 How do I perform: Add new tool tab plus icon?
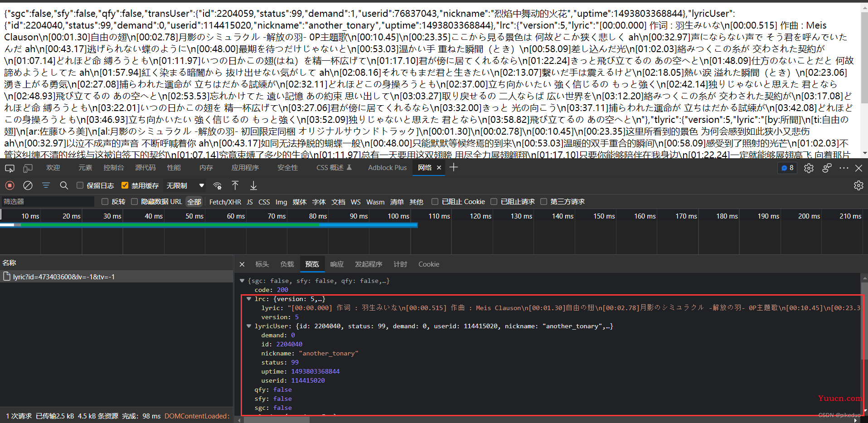[x=453, y=168]
